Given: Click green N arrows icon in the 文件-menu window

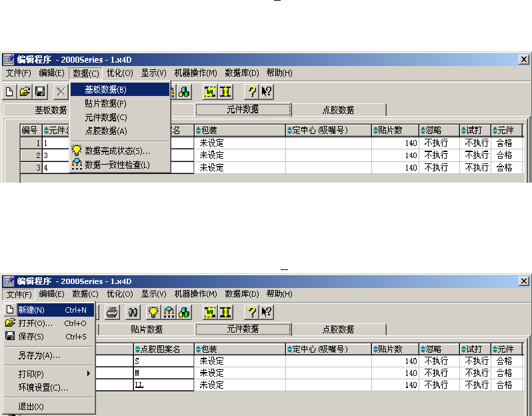Looking at the screenshot, I should tap(210, 312).
